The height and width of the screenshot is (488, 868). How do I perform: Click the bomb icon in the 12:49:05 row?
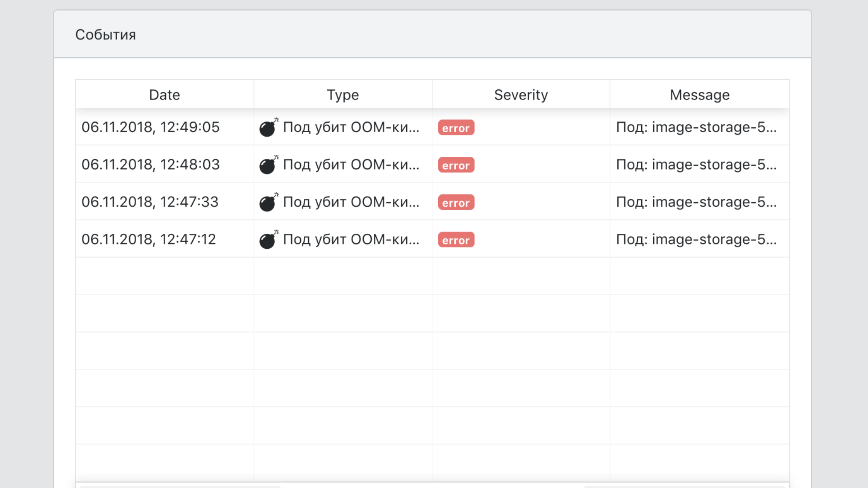tap(269, 127)
